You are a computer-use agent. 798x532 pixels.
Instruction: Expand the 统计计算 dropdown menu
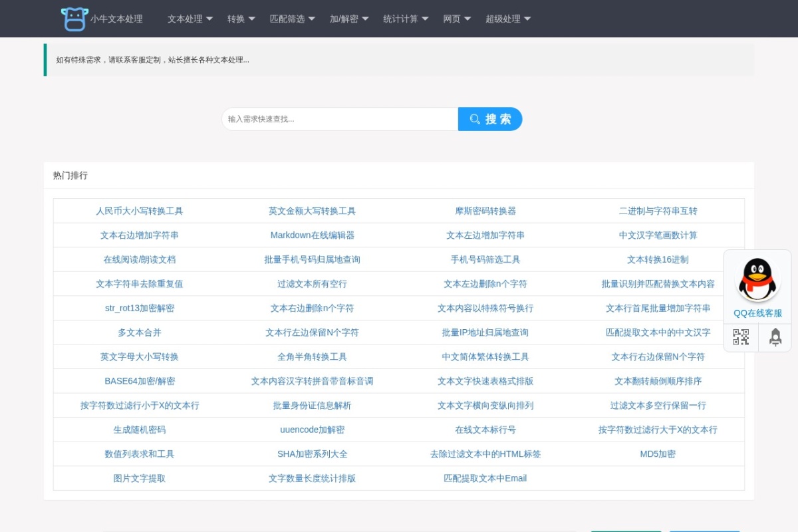coord(406,19)
